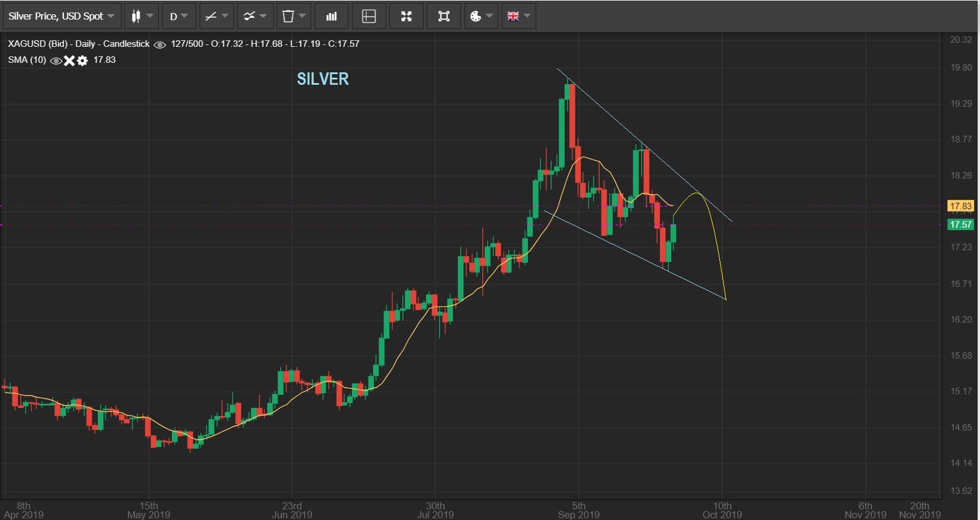980x520 pixels.
Task: Click the yellow 17.83 price tag on axis
Action: pos(960,206)
